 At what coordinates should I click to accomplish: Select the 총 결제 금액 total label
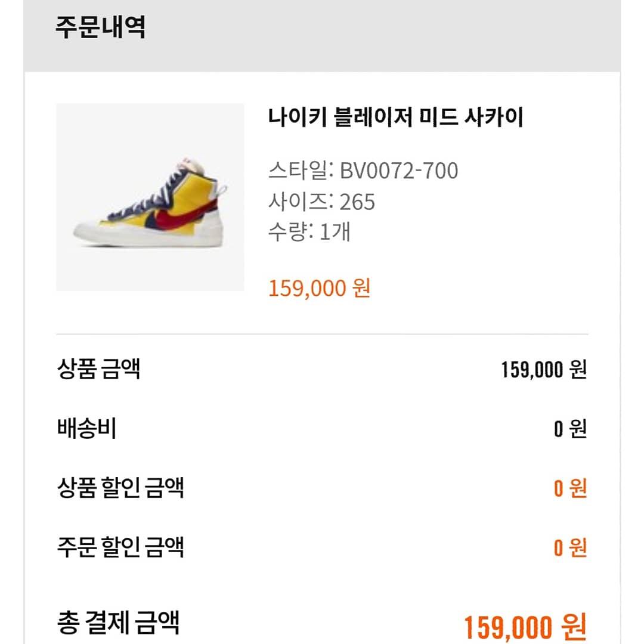point(117,622)
